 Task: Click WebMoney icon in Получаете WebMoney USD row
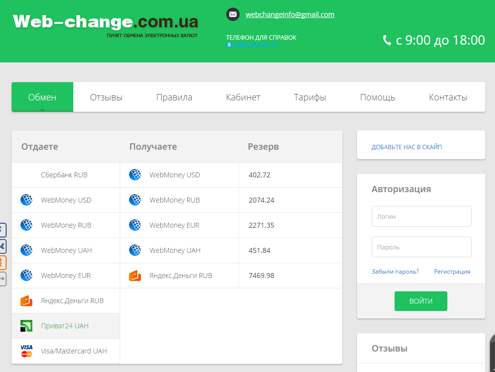[135, 175]
